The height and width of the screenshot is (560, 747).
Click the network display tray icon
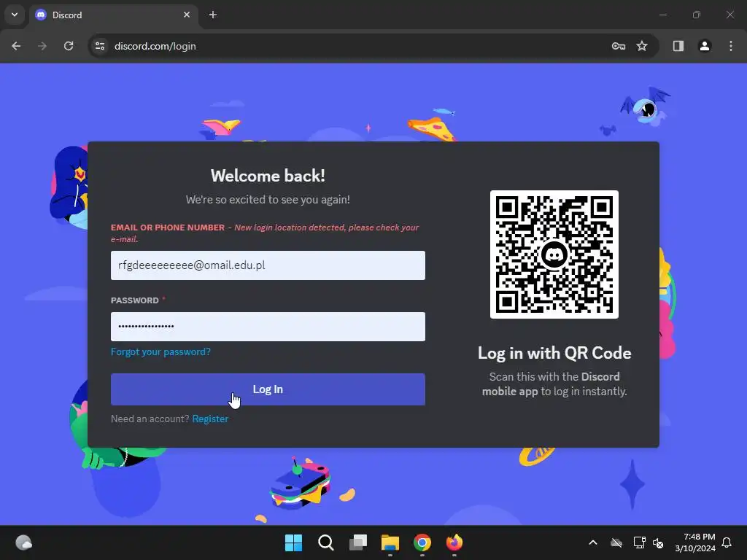point(639,542)
